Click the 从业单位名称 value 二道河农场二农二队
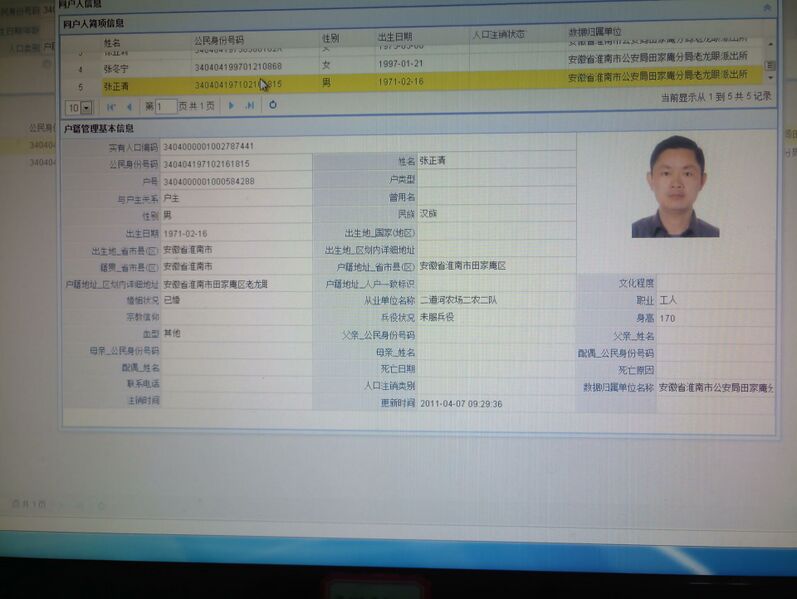This screenshot has width=797, height=599. 458,300
